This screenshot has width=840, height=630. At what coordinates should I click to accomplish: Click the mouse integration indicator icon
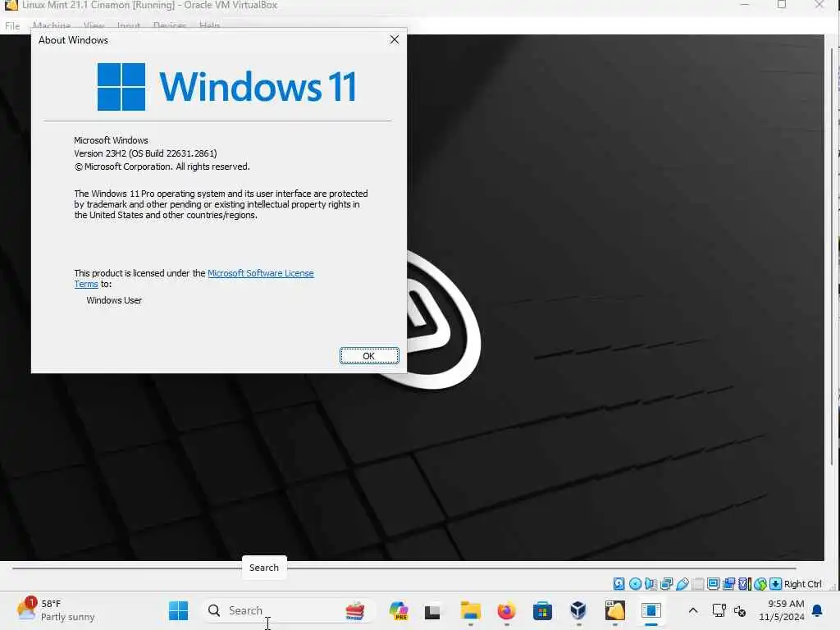(x=760, y=584)
